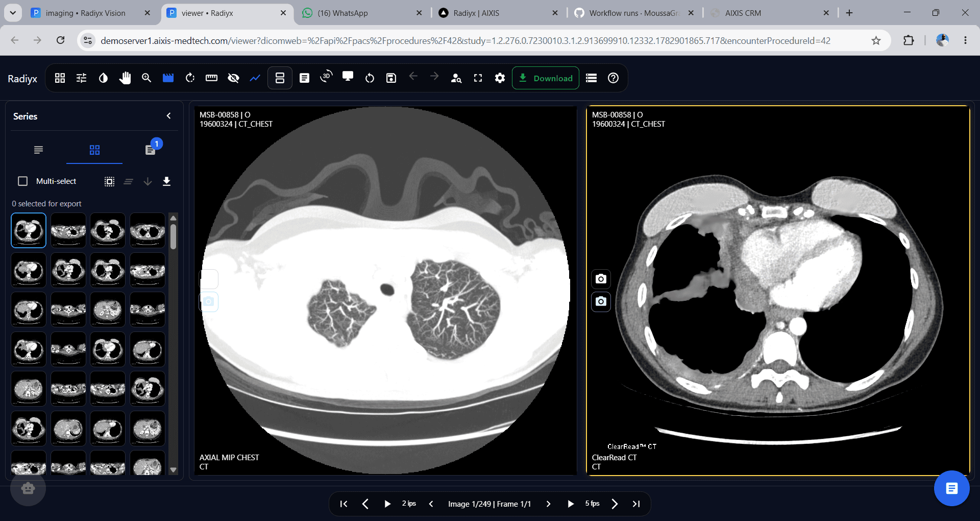Image resolution: width=980 pixels, height=521 pixels.
Task: Click the green Download button
Action: pyautogui.click(x=546, y=78)
